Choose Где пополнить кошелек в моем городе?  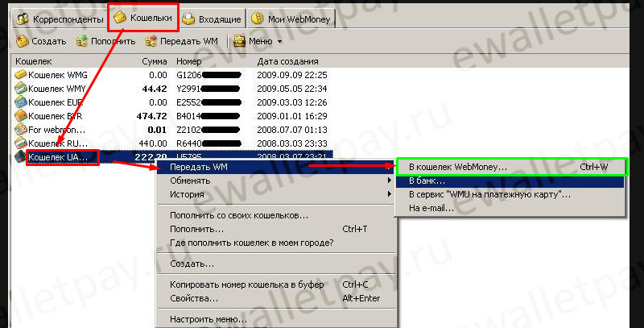click(x=276, y=243)
